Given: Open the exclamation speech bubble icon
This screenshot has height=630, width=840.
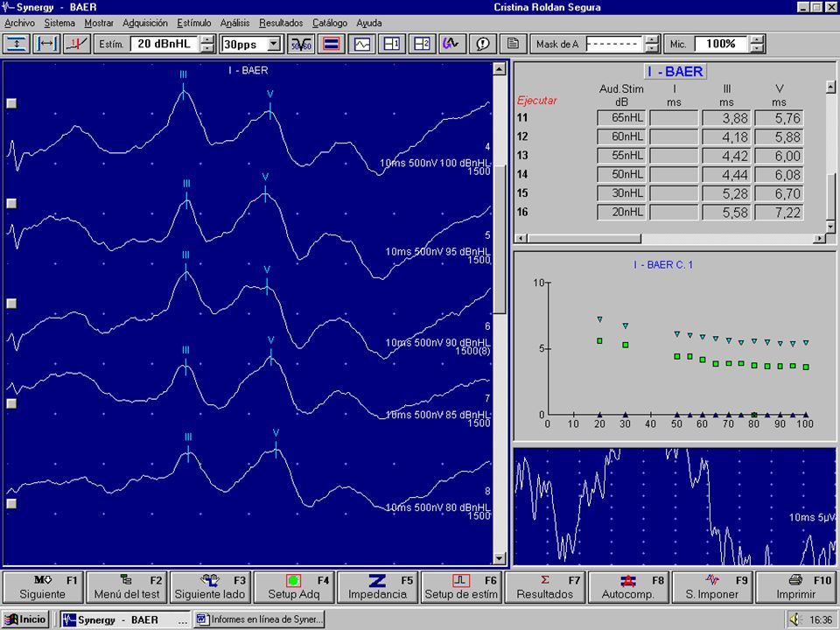Looking at the screenshot, I should tap(483, 44).
